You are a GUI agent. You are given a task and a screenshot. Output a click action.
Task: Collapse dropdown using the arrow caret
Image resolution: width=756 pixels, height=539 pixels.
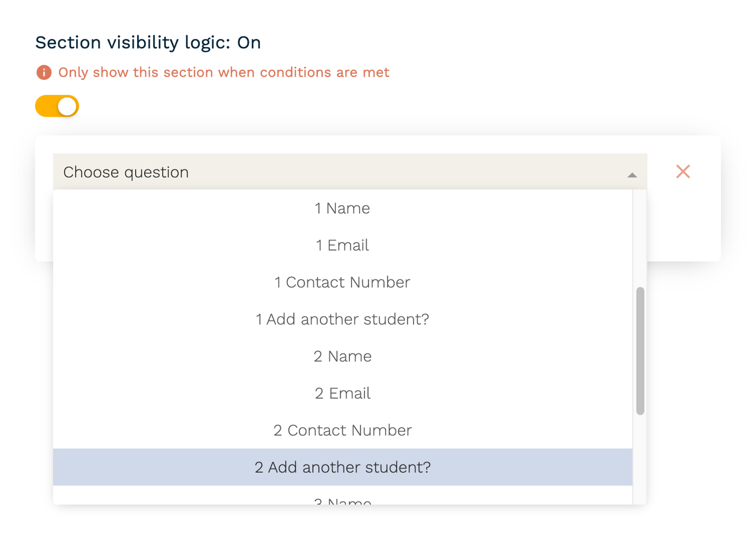pos(632,175)
